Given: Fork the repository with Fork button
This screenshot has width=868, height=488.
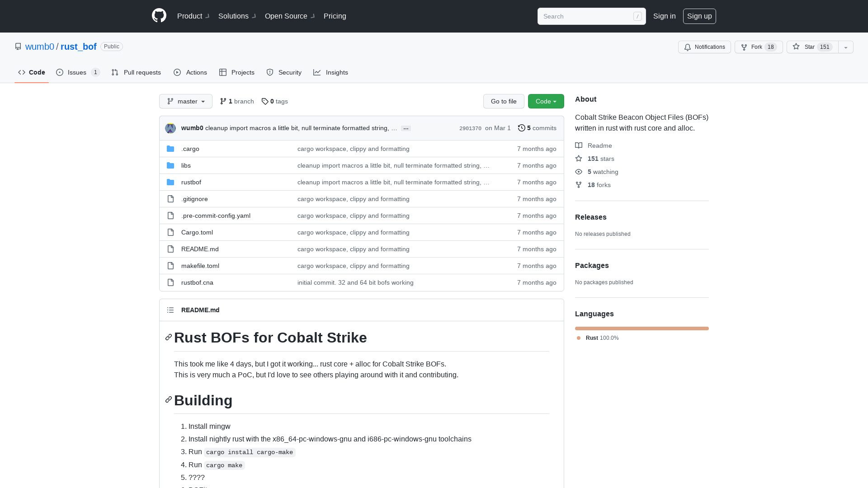Looking at the screenshot, I should point(759,47).
